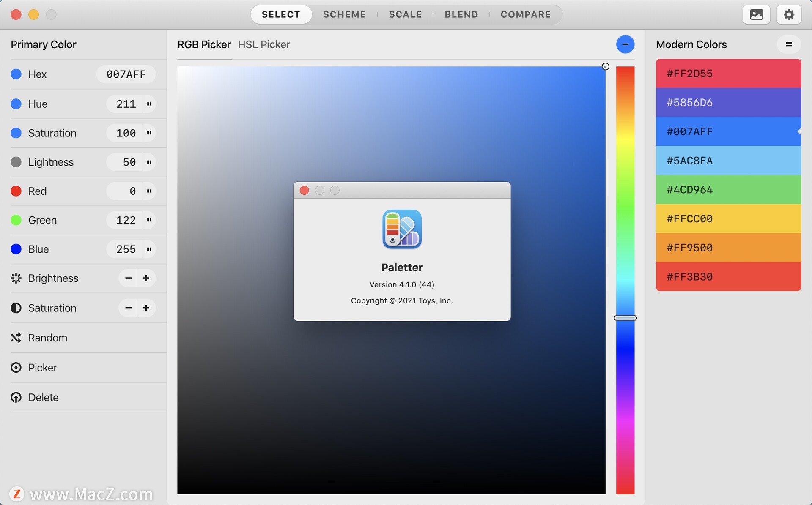Open the settings gear button
812x505 pixels.
coord(789,14)
